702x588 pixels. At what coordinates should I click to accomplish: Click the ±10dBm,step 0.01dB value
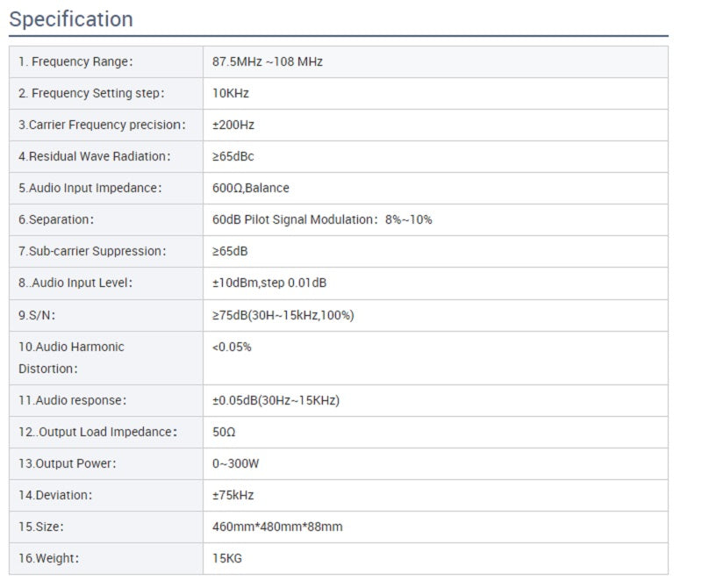269,283
